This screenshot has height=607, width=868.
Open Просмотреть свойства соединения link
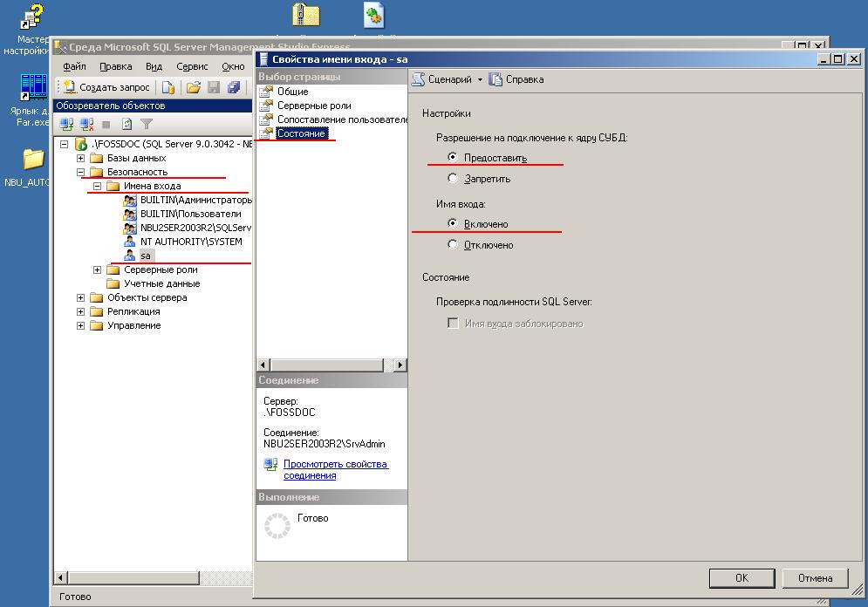click(336, 469)
